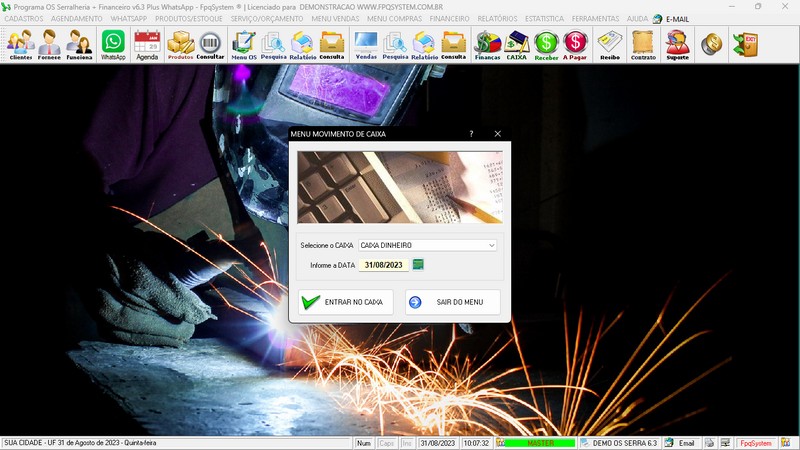The height and width of the screenshot is (450, 800).
Task: Launch WhatsApp from the toolbar
Action: 113,44
